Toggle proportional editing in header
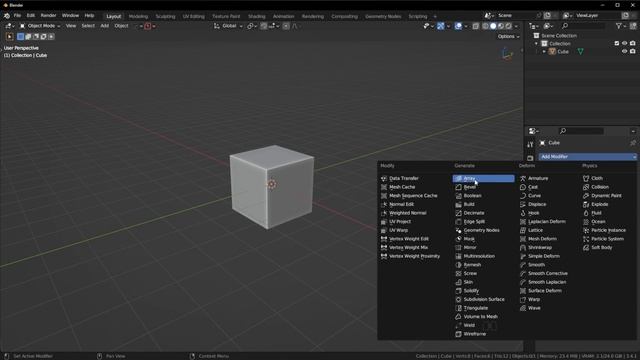This screenshot has height=360, width=640. coord(286,26)
